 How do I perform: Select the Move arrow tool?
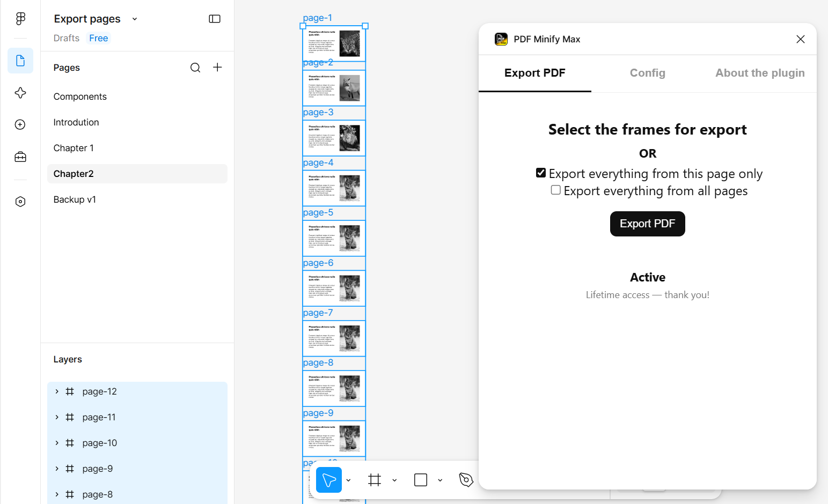(329, 480)
